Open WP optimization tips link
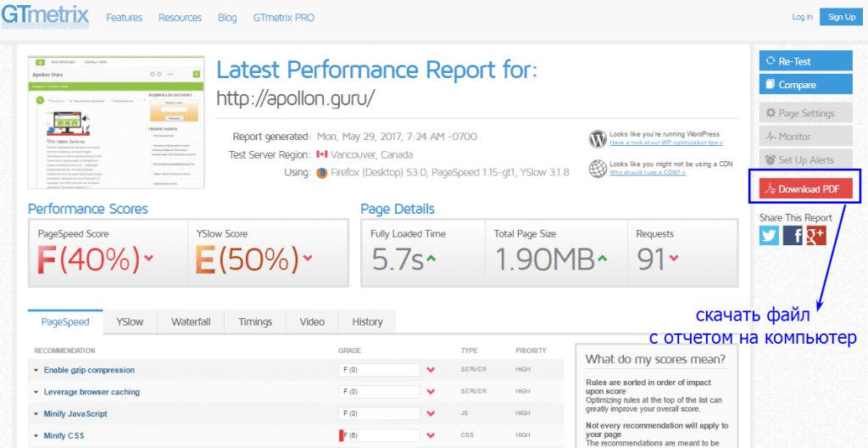This screenshot has width=868, height=448. click(x=666, y=143)
